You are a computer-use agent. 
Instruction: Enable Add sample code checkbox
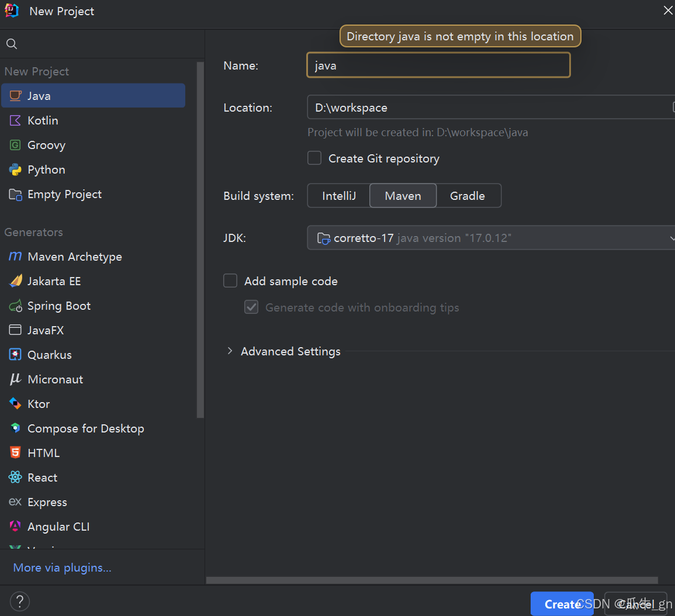point(230,281)
